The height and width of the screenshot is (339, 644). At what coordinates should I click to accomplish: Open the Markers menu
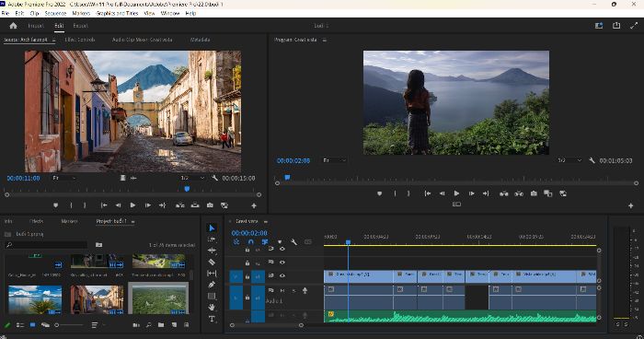(81, 13)
